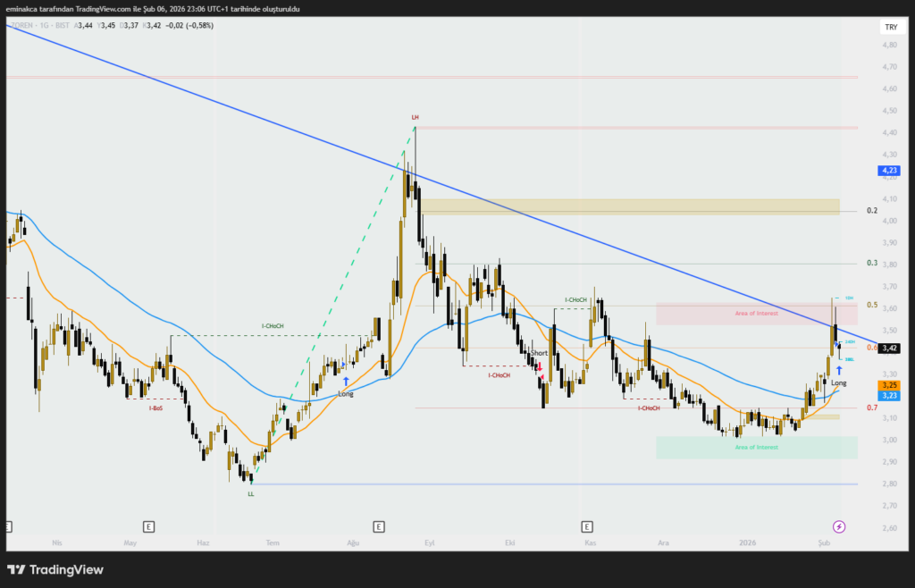Open the TRY currency selector
Viewport: 915px width, 588px height.
tap(890, 28)
